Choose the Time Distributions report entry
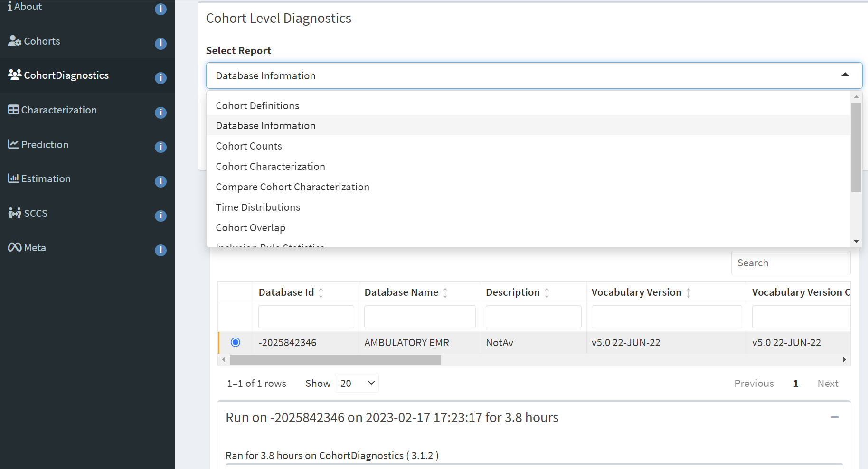Viewport: 868px width, 469px height. click(258, 207)
